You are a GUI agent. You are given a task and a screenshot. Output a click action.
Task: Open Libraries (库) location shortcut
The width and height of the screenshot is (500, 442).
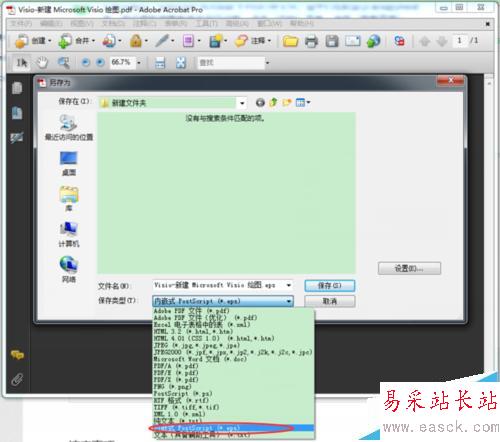click(69, 199)
